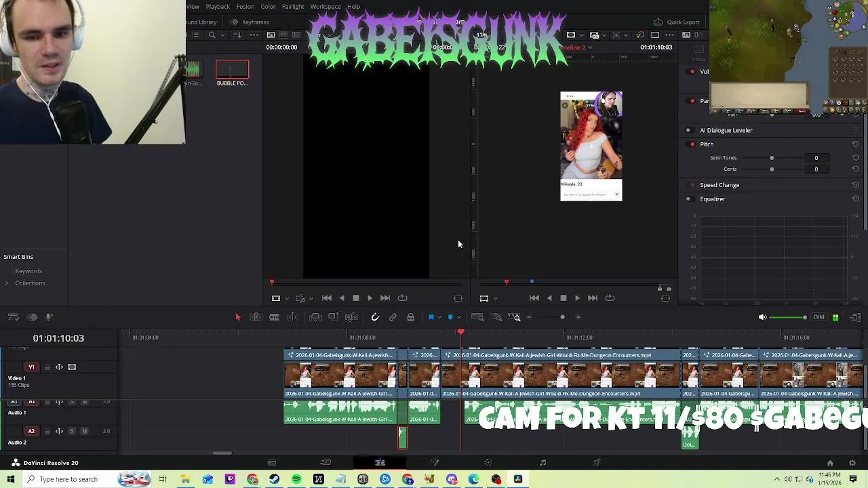
Task: Select the Dynamic Trim Mode tool
Action: 274,317
